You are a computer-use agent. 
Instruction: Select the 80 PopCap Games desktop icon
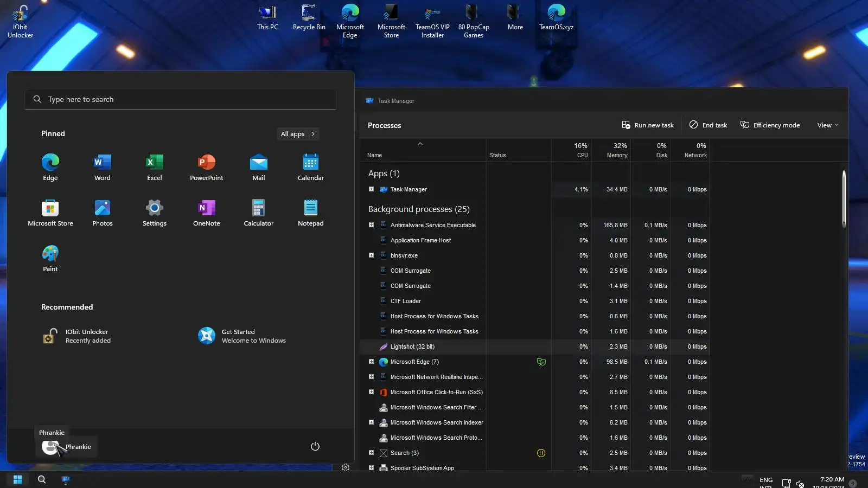474,22
